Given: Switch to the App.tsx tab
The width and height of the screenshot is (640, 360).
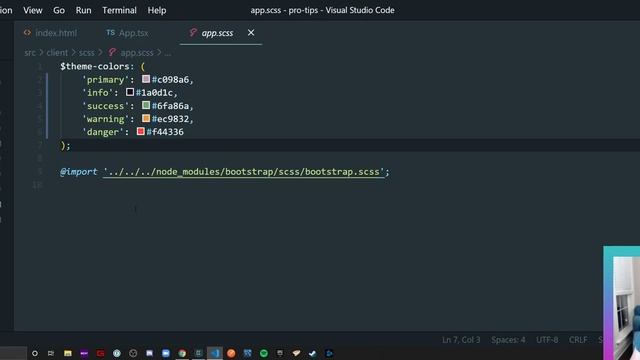Looking at the screenshot, I should point(133,33).
